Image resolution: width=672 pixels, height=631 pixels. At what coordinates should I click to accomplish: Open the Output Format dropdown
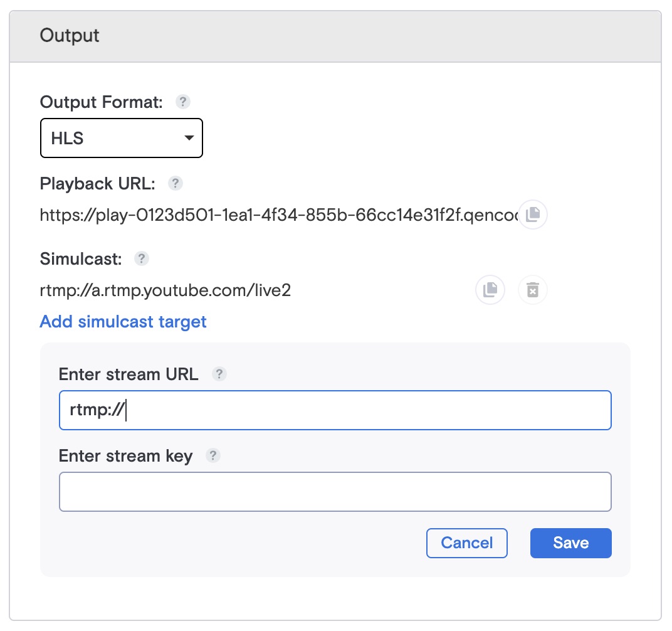(121, 138)
